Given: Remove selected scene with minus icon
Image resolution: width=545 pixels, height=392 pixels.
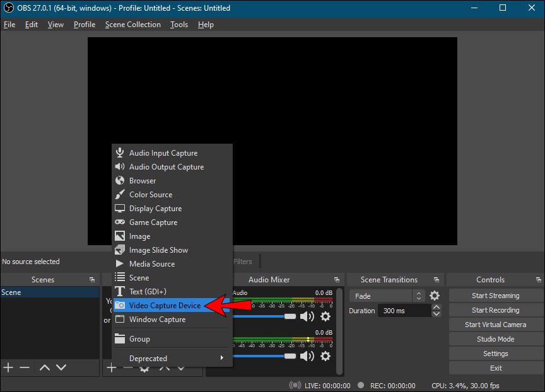Looking at the screenshot, I should (x=25, y=367).
